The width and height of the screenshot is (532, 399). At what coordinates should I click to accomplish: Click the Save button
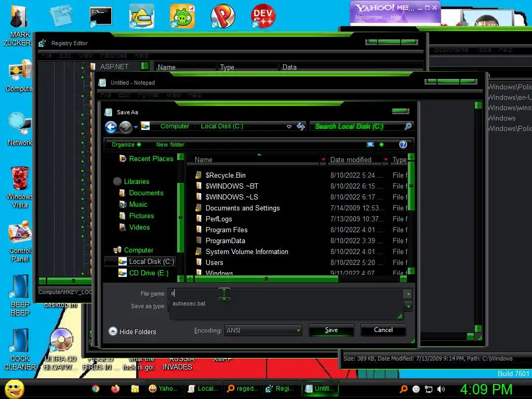pos(331,330)
